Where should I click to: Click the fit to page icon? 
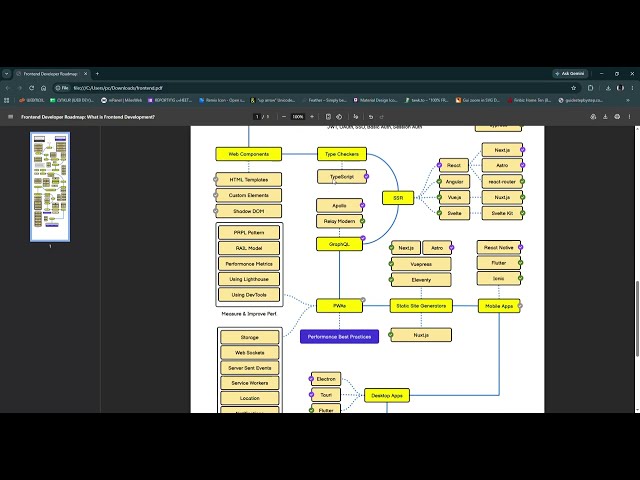pos(328,117)
